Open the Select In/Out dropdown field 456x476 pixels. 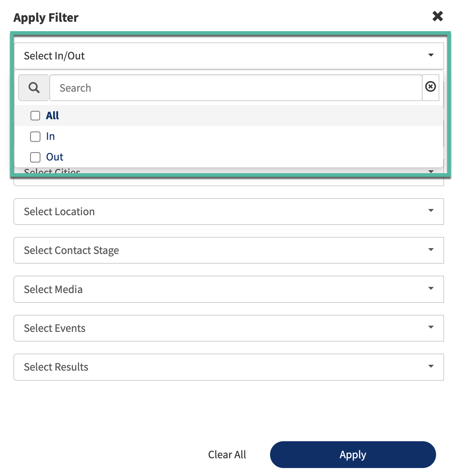(229, 56)
